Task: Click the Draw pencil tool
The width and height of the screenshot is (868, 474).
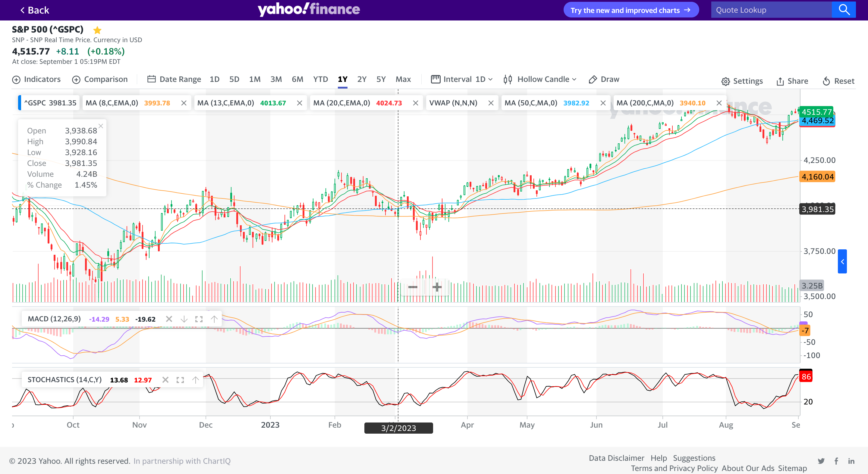Action: point(604,80)
